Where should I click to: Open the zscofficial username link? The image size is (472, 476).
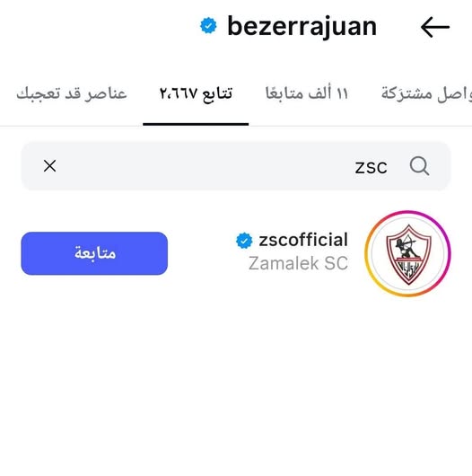pyautogui.click(x=303, y=240)
